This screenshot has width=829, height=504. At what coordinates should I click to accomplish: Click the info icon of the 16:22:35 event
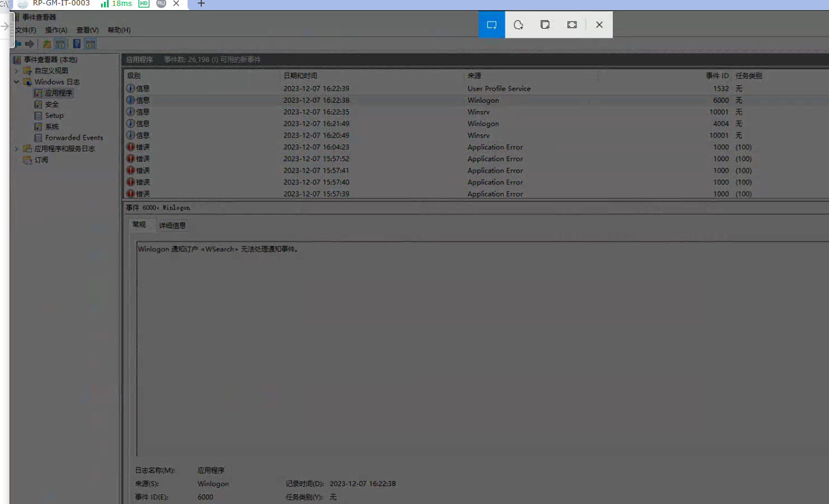131,112
